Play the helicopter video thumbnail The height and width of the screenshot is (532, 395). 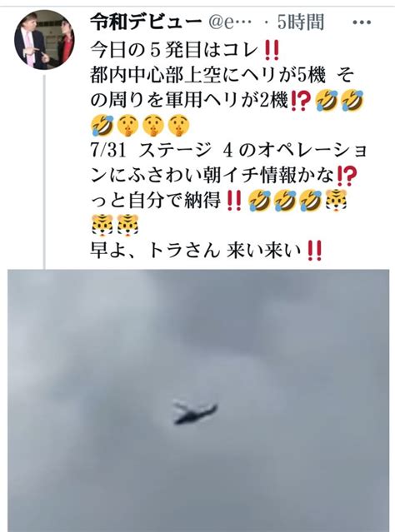click(198, 400)
